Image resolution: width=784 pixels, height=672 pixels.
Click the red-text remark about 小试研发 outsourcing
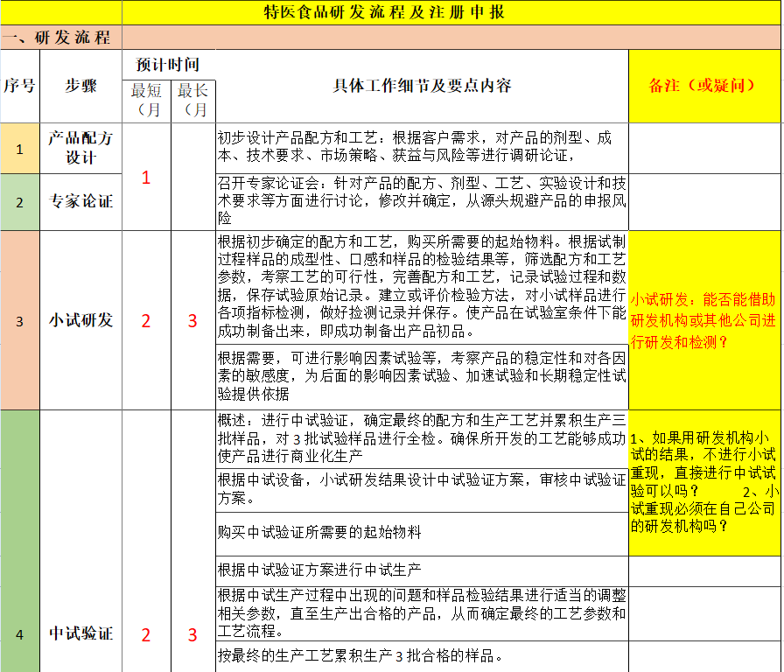(x=703, y=320)
